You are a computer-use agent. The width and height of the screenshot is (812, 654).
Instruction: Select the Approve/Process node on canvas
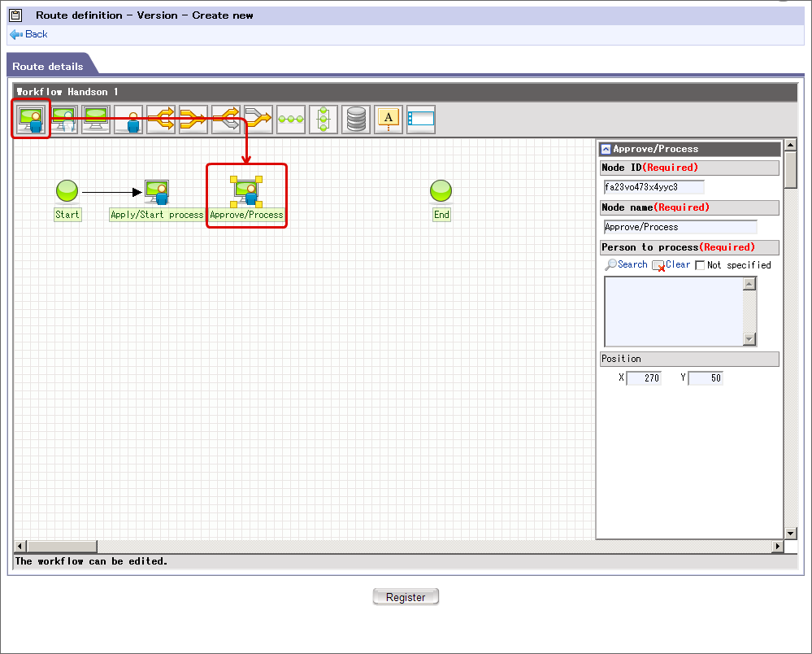pyautogui.click(x=246, y=192)
